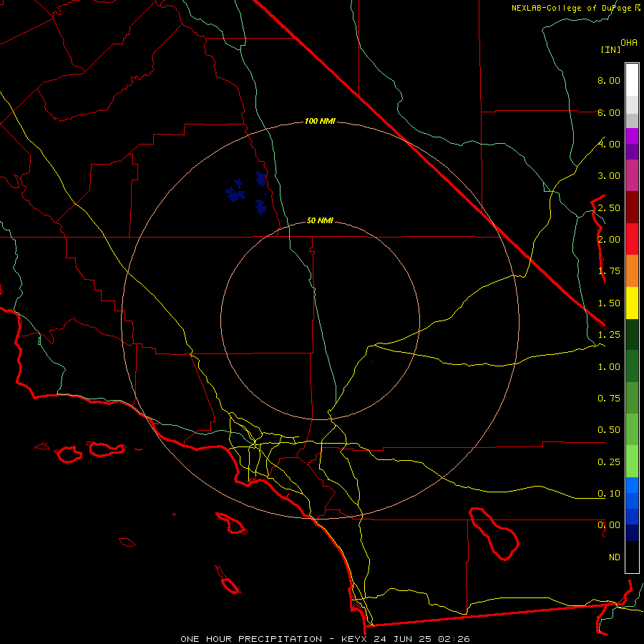The width and height of the screenshot is (644, 644).
Task: Select the darkest green swatch near 1.25
Action: pyautogui.click(x=632, y=335)
